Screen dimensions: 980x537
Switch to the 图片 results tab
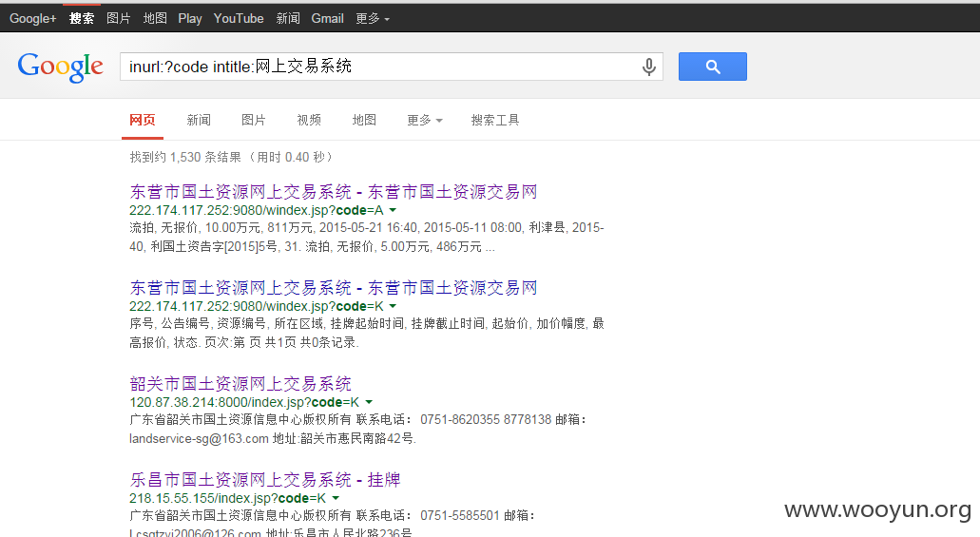point(254,120)
